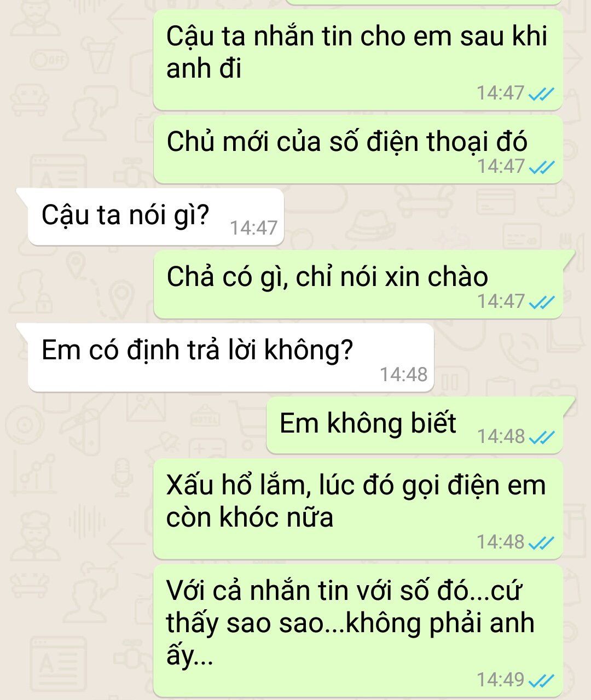Tap the read ticks beside the 14:49 timestamp
This screenshot has width=591, height=700.
(x=542, y=680)
